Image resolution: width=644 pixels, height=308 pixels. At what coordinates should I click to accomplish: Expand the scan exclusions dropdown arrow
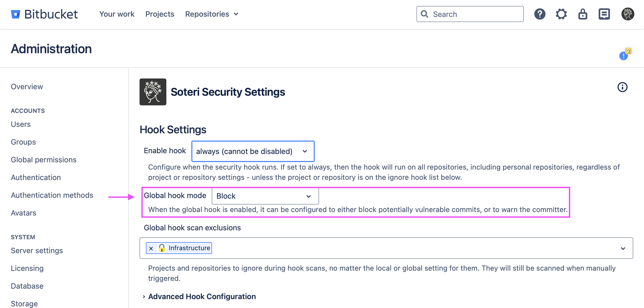click(623, 248)
